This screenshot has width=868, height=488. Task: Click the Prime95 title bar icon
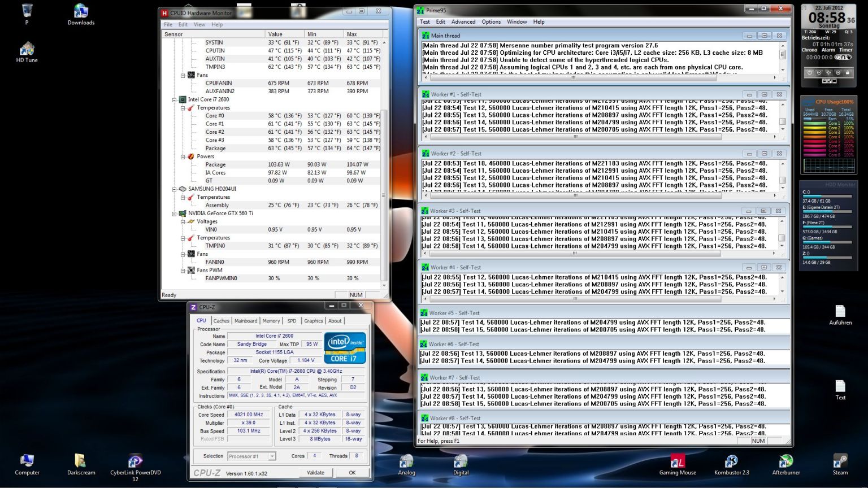click(x=420, y=10)
